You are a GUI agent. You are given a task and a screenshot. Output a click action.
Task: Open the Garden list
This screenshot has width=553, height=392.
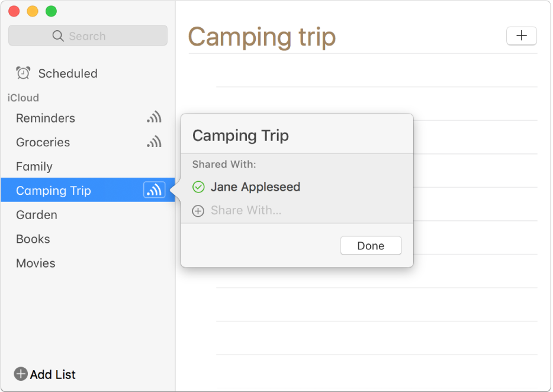37,215
